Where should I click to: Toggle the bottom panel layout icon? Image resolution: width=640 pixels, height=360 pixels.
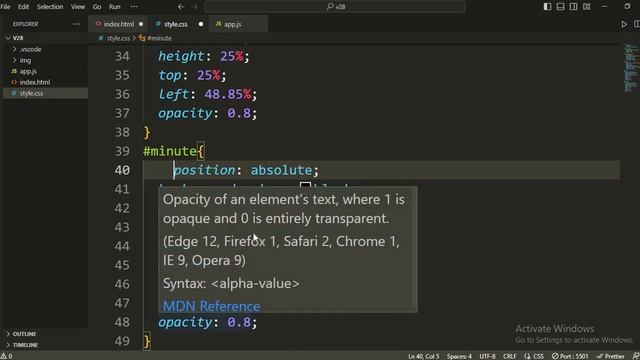point(560,7)
